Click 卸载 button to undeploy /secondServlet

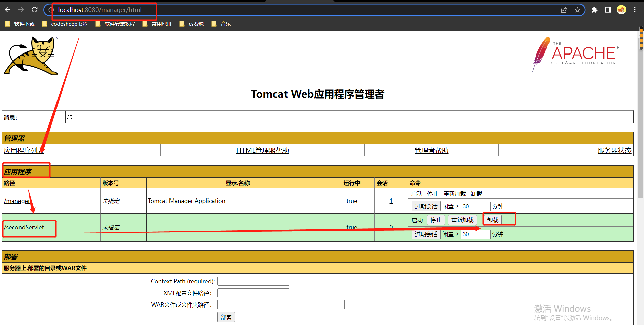point(493,220)
